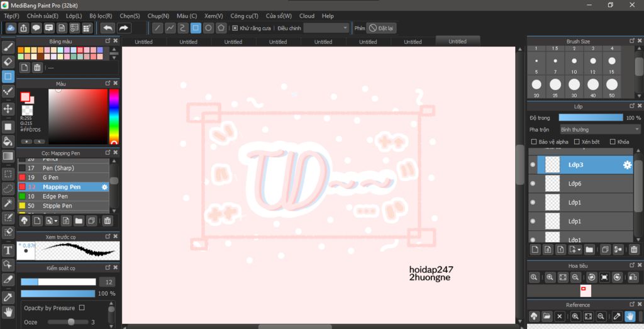This screenshot has width=644, height=329.
Task: Adjust the Ooze slider
Action: [x=68, y=322]
